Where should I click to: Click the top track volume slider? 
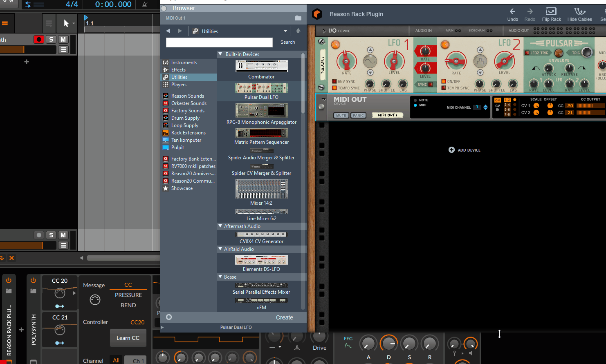pyautogui.click(x=28, y=49)
